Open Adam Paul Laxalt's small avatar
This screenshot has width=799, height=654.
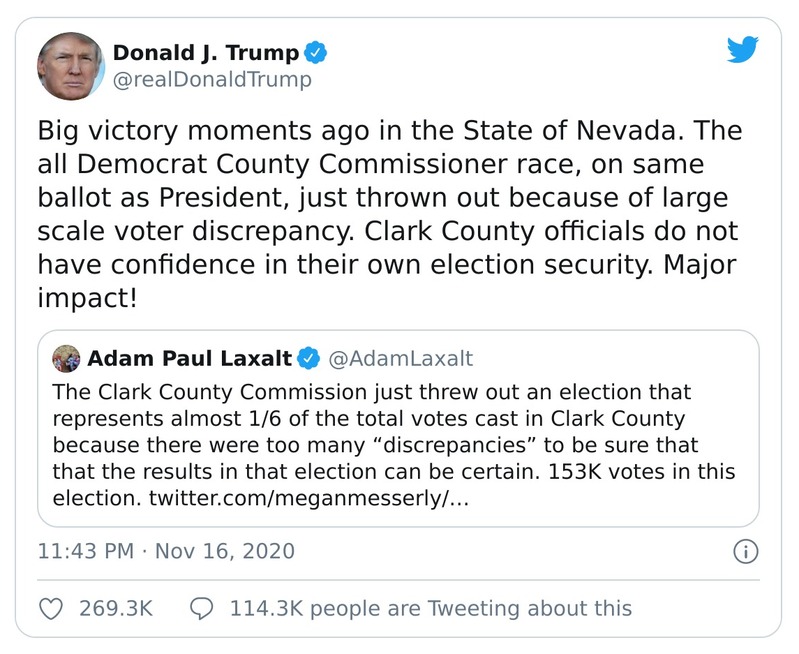pos(66,358)
